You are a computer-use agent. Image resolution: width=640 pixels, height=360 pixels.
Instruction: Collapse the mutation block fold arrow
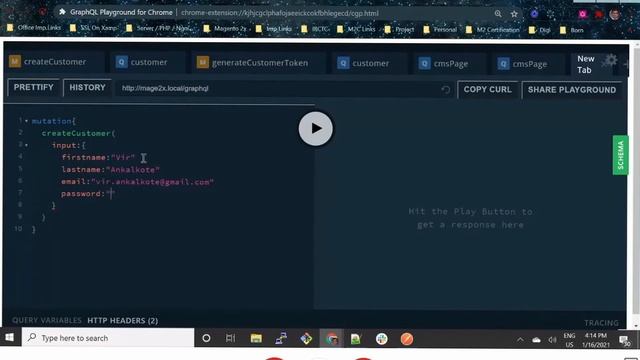pos(27,121)
